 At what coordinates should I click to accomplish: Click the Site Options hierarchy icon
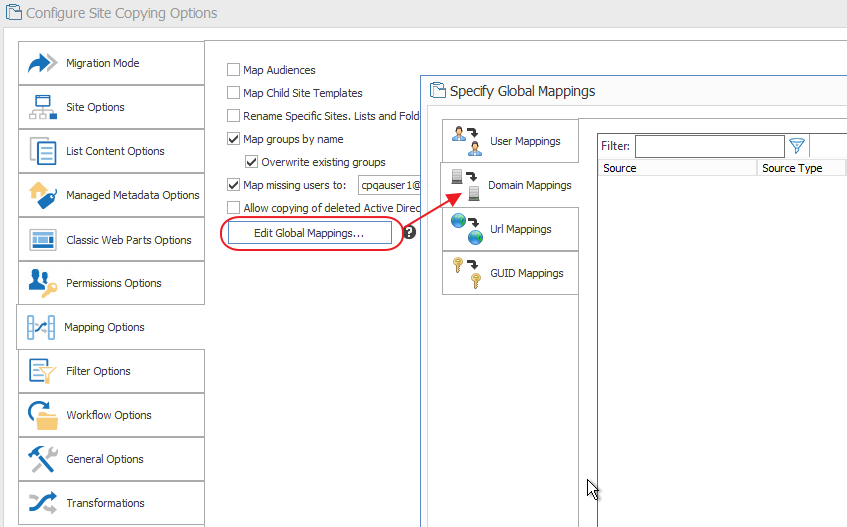pos(43,107)
